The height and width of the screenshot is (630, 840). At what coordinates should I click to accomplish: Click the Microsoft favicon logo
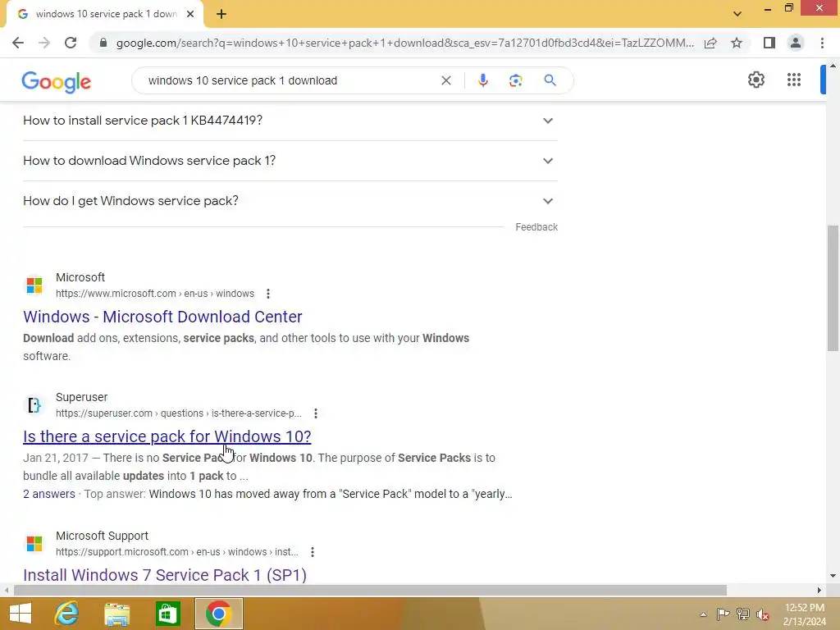[34, 285]
